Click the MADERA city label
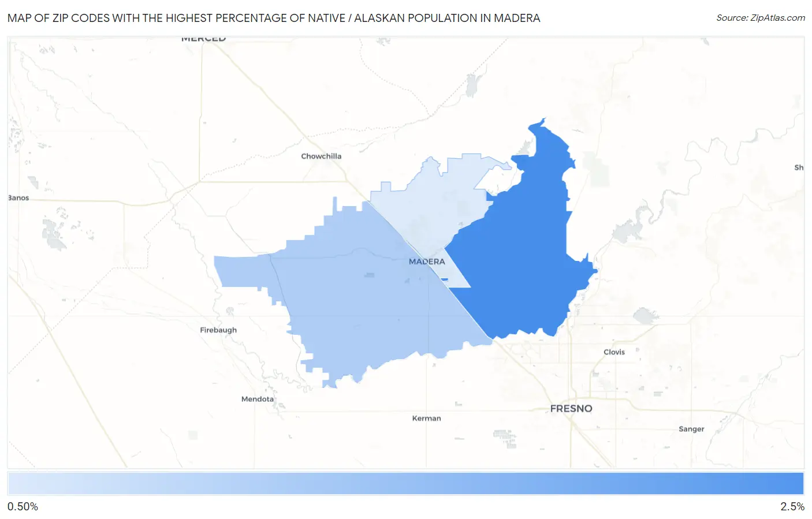 pyautogui.click(x=427, y=262)
